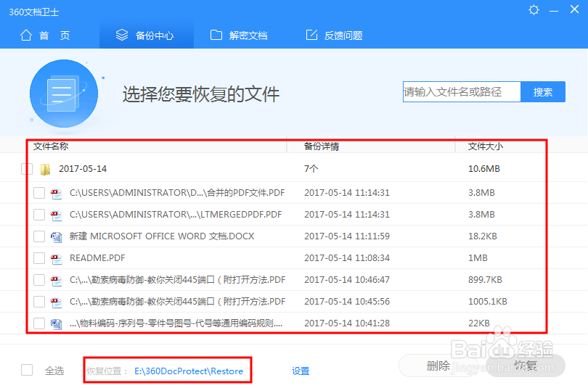The image size is (588, 388).
Task: Click the 恢复 restore button
Action: pos(525,366)
